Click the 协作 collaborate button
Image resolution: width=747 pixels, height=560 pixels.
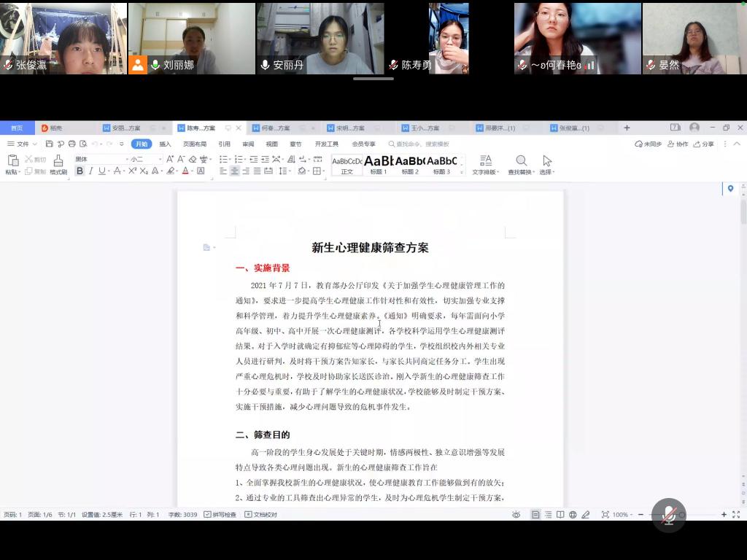coord(678,144)
